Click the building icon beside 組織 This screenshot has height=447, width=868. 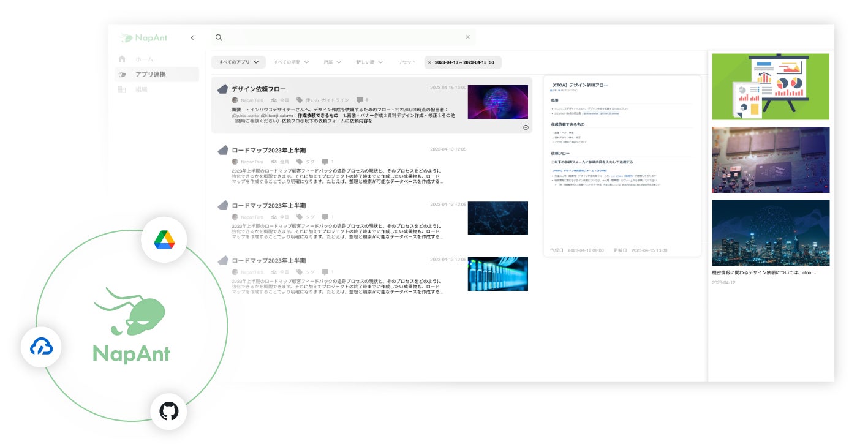click(122, 89)
